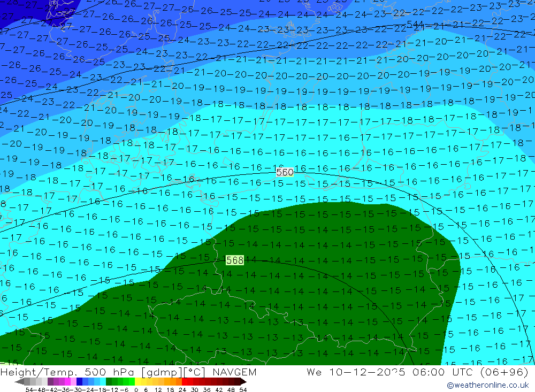The image size is (535, 392).
Task: Pick the bright red swatch above 24
Action: (185, 382)
